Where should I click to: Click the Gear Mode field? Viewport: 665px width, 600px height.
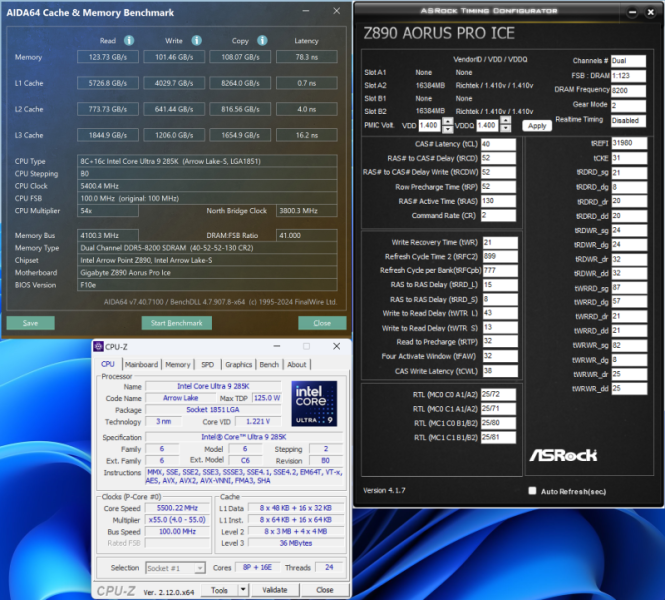click(629, 106)
